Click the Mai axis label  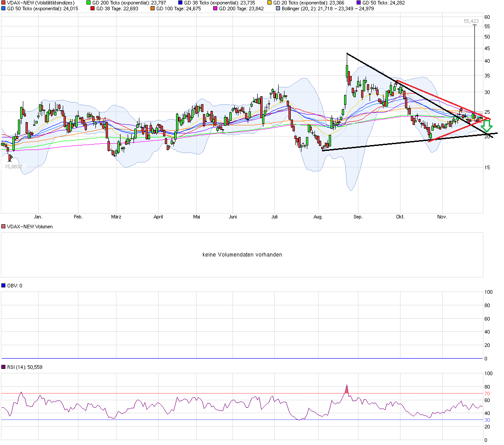click(x=197, y=217)
